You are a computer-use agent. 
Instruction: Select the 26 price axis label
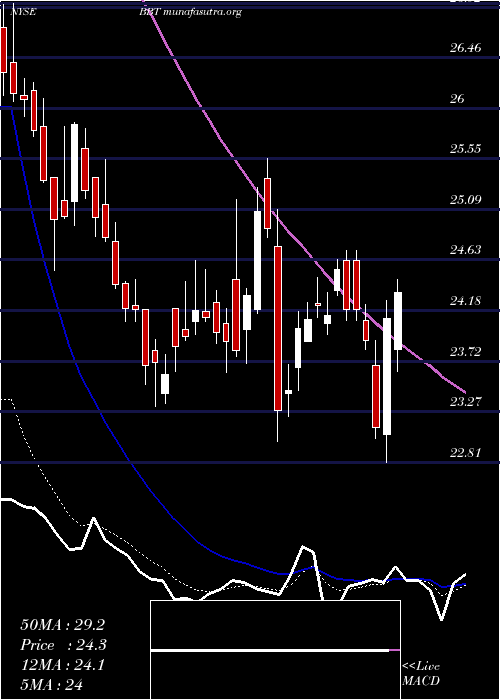457,98
